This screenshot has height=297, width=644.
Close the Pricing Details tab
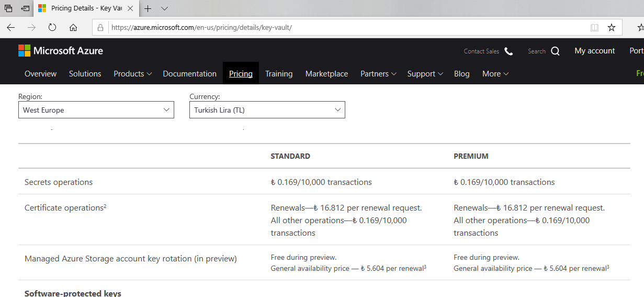[130, 8]
